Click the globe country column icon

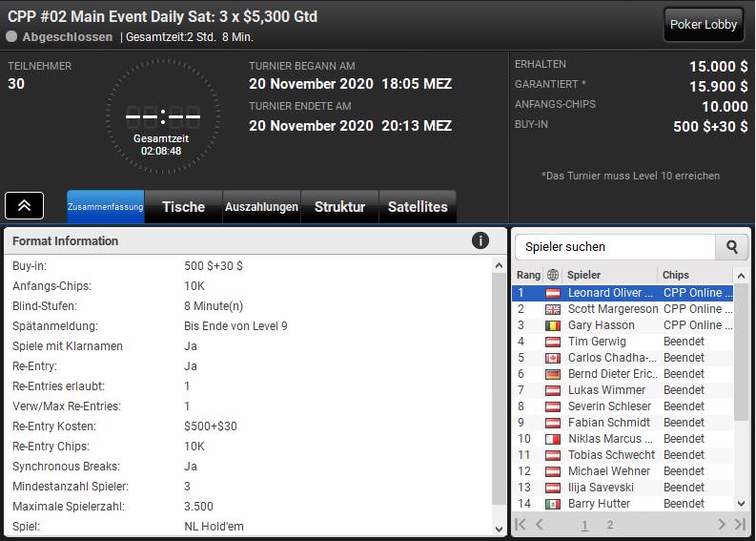(553, 275)
